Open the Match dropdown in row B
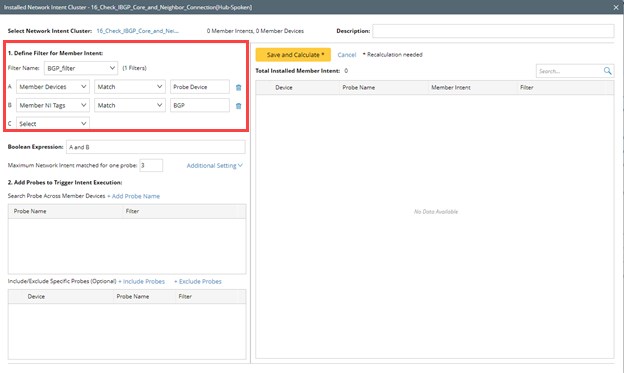The image size is (624, 373). (130, 105)
